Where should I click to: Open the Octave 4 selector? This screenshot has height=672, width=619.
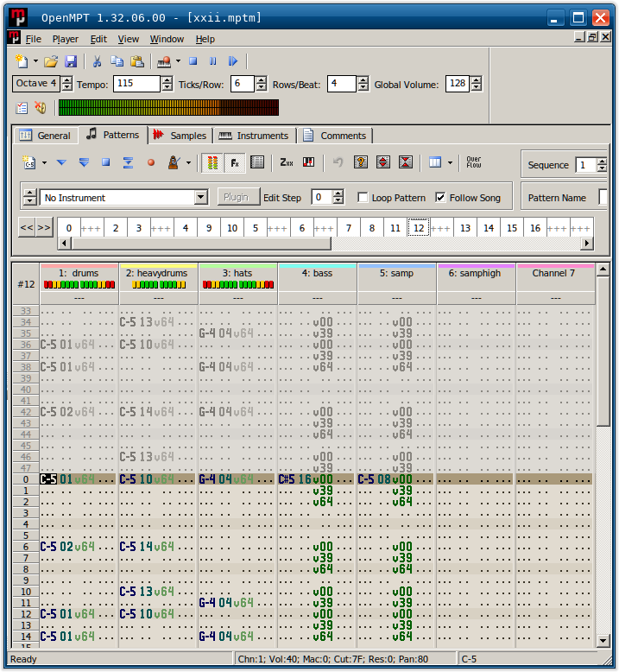point(36,84)
